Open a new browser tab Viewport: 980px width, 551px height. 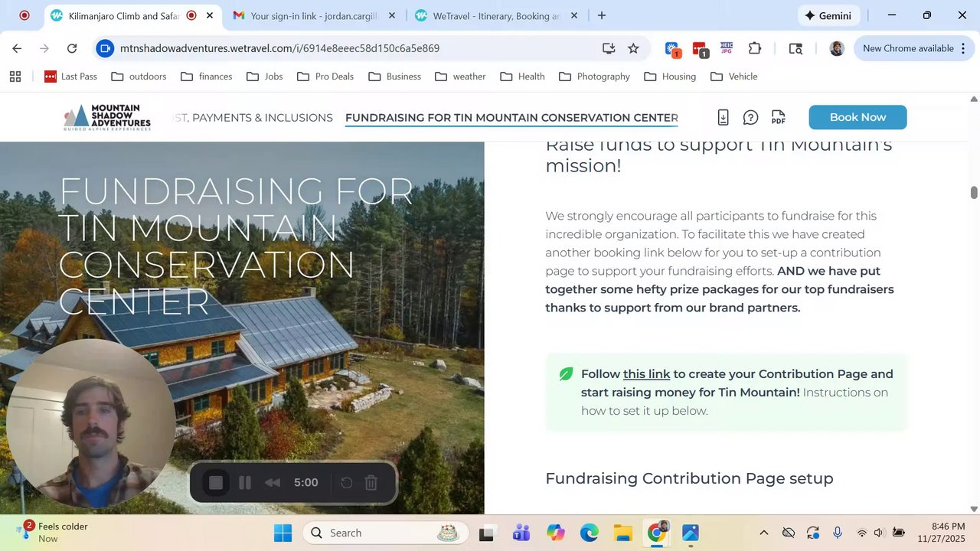(x=602, y=15)
